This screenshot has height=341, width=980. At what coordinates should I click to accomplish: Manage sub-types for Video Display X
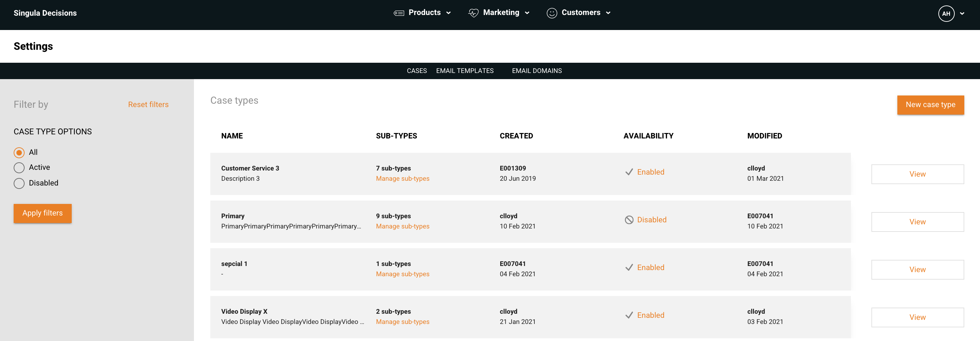tap(403, 322)
